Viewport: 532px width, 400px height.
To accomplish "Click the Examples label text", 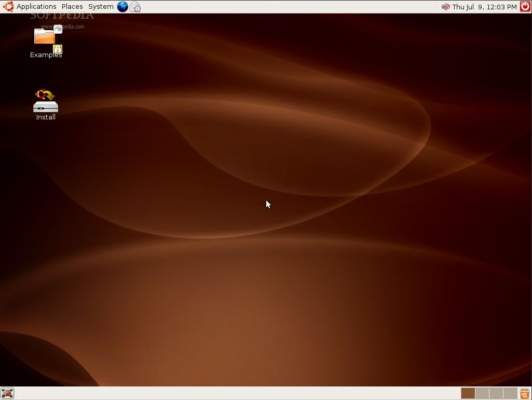I will [x=46, y=55].
